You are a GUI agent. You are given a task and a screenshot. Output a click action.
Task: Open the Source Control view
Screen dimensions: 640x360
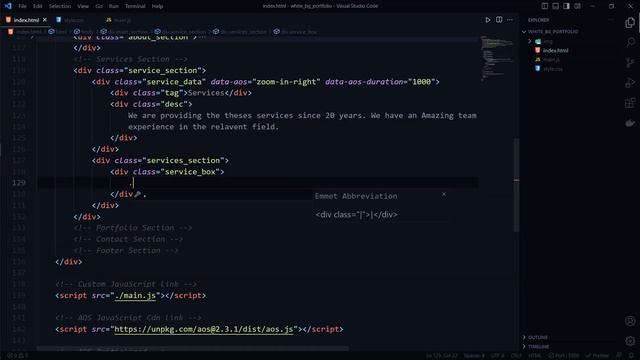pyautogui.click(x=630, y=62)
